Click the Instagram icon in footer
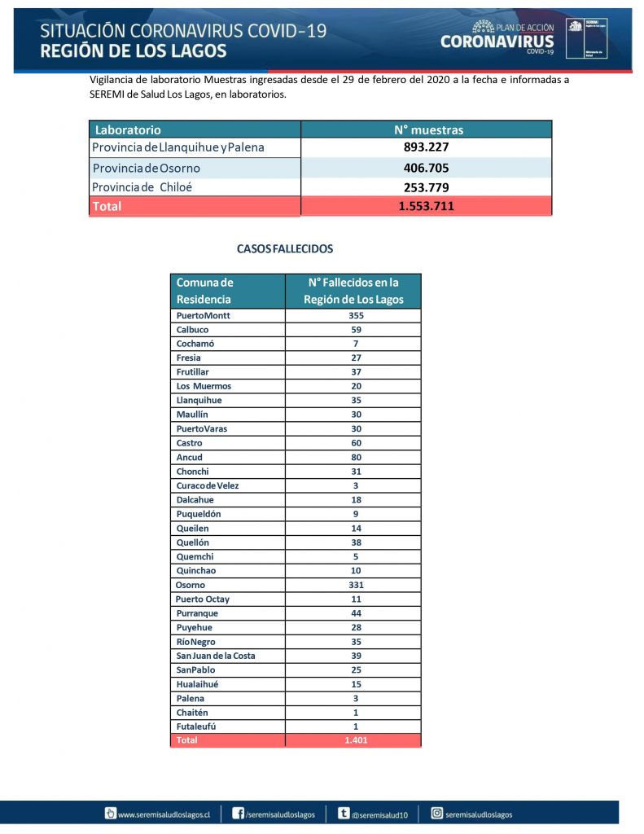 click(x=436, y=813)
